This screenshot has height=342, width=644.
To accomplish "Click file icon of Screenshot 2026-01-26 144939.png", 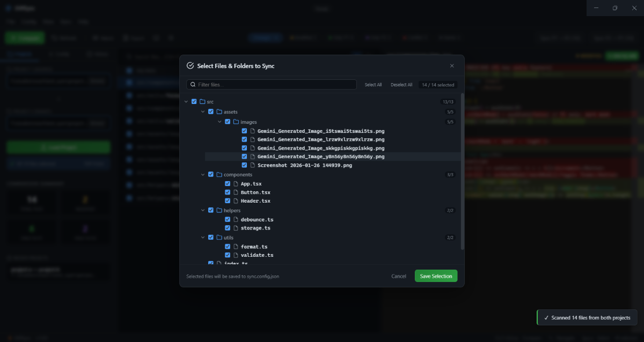I will pos(253,165).
